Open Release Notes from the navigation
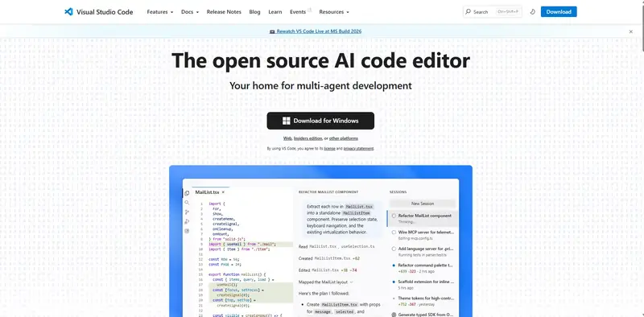Viewport: 644px width, 317px height. (x=224, y=12)
